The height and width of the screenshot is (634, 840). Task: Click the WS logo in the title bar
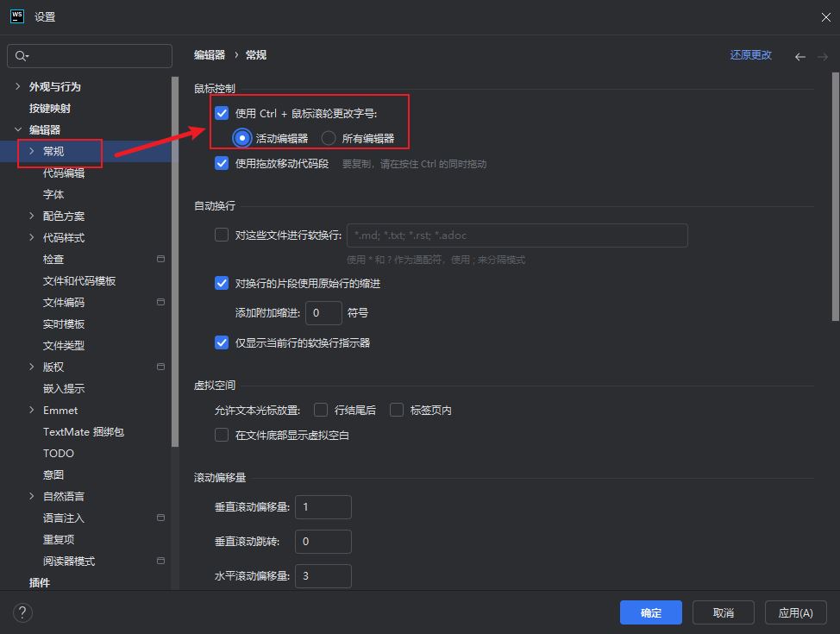pos(16,16)
